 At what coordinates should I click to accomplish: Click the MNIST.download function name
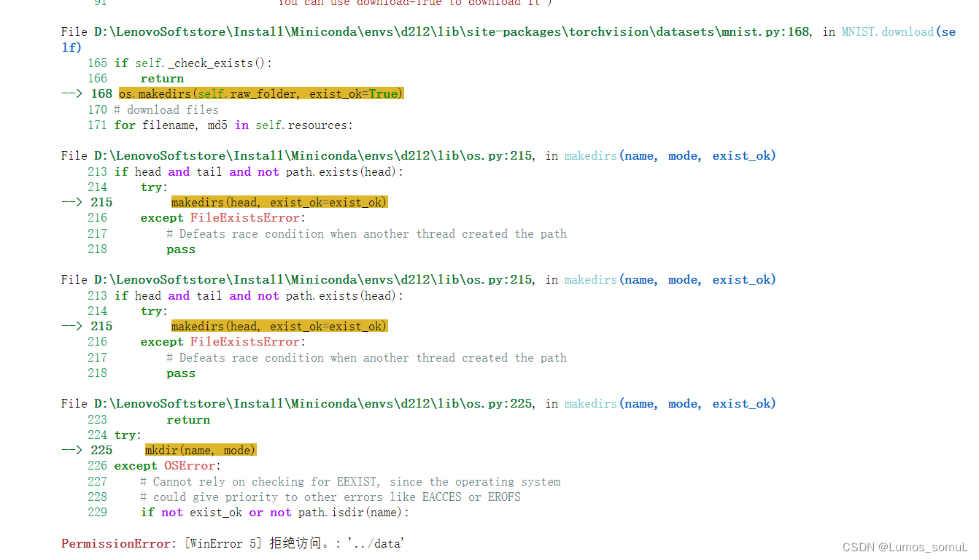click(x=888, y=32)
